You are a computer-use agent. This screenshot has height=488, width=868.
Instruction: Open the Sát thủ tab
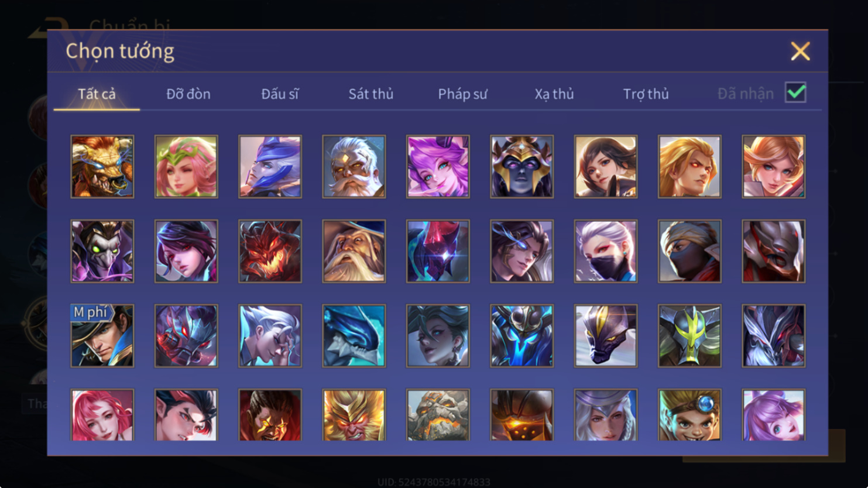coord(371,94)
